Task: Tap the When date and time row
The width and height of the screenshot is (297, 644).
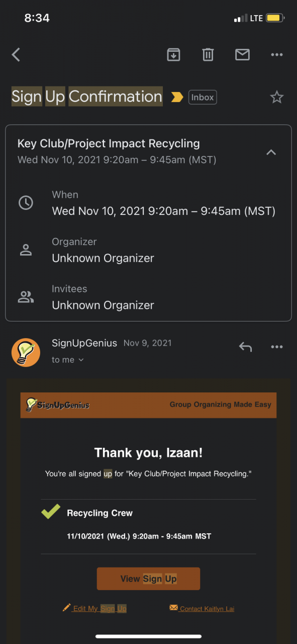Action: [x=148, y=203]
